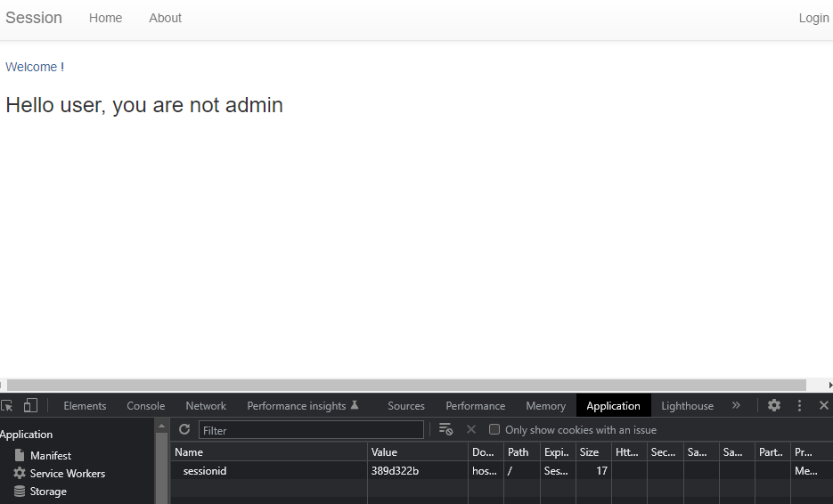This screenshot has width=833, height=504.
Task: Click the Service Workers gear icon
Action: pyautogui.click(x=20, y=473)
